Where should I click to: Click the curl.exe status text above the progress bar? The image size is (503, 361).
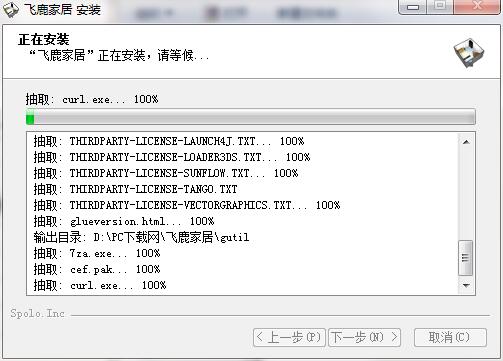coord(92,99)
